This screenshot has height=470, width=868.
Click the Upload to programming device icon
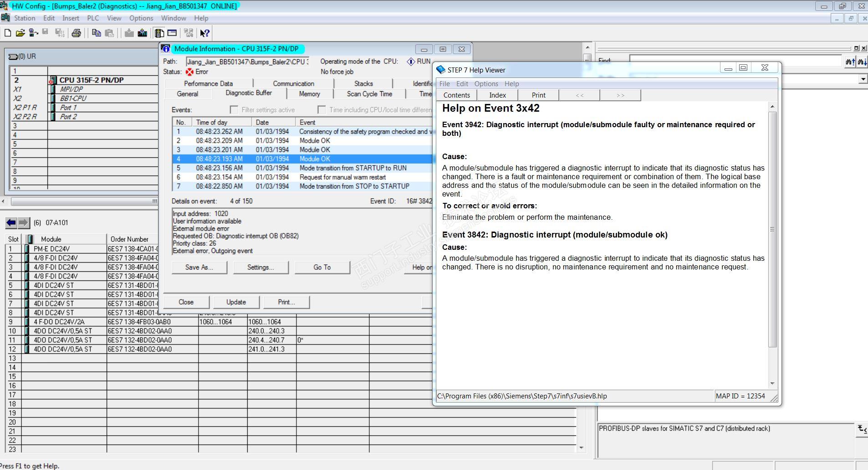(142, 33)
